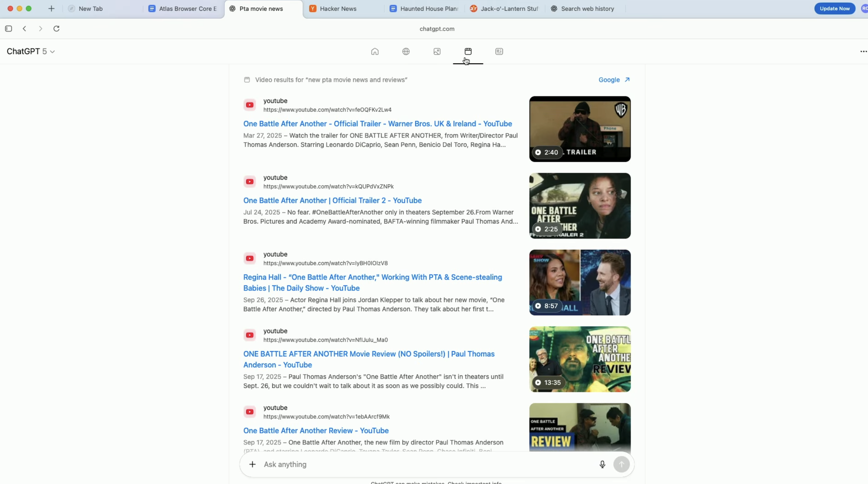Click the Update Now button
The width and height of the screenshot is (868, 484).
tap(835, 8)
